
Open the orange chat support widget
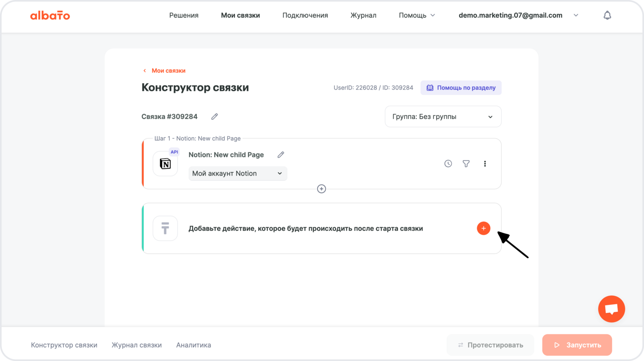611,309
